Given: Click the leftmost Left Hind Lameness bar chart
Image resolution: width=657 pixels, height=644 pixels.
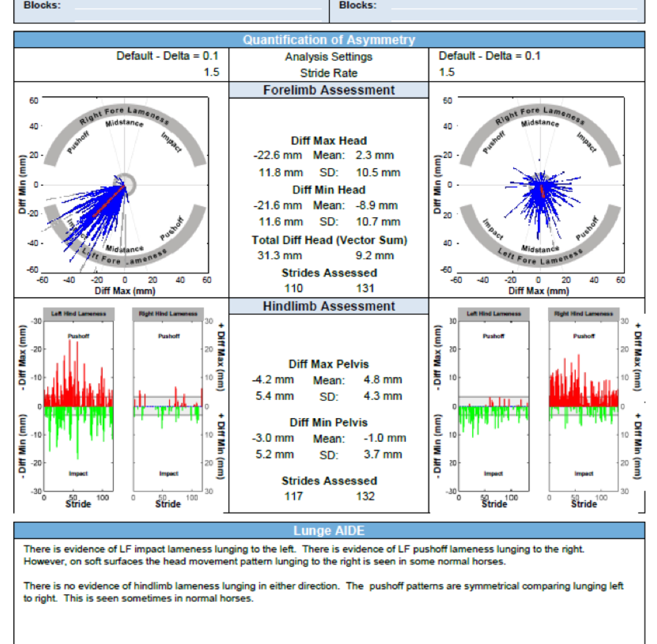Looking at the screenshot, I should click(79, 406).
